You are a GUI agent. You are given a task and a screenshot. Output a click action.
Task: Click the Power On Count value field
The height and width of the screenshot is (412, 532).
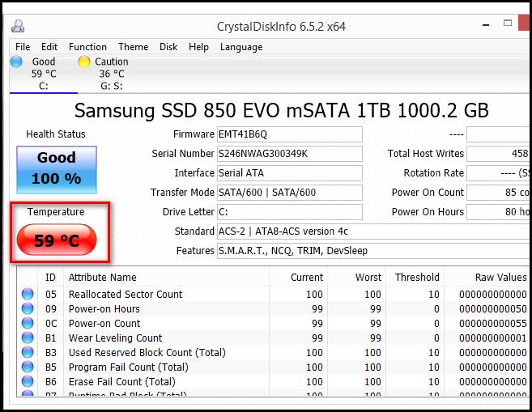coord(498,193)
